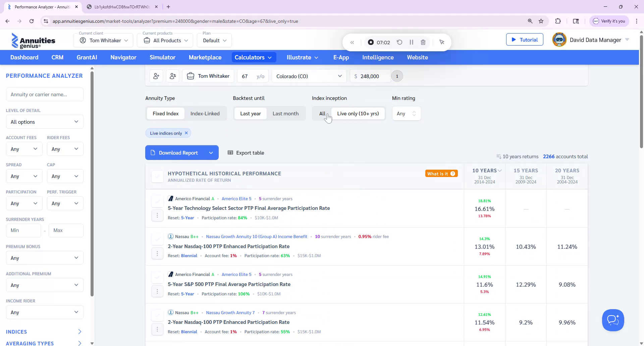Delete the recording with the trash icon
644x346 pixels.
tap(423, 42)
